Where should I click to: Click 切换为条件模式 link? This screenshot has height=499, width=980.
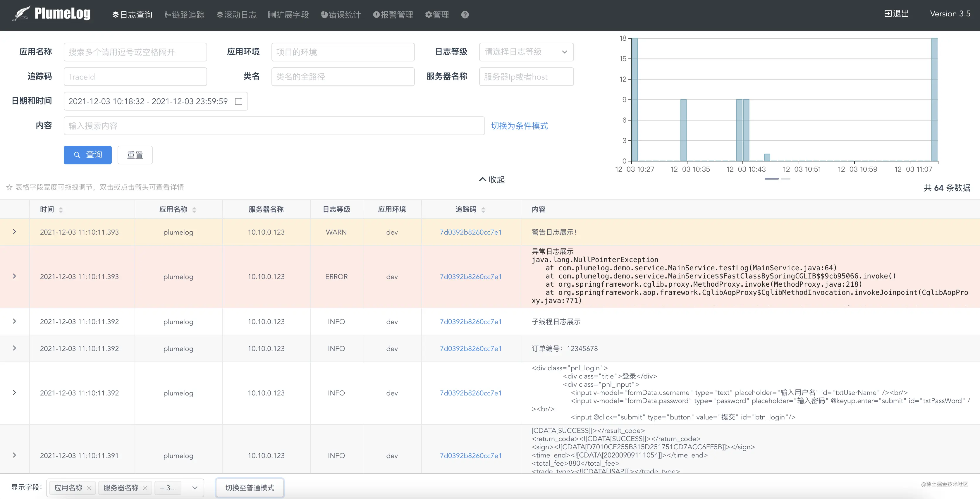519,126
